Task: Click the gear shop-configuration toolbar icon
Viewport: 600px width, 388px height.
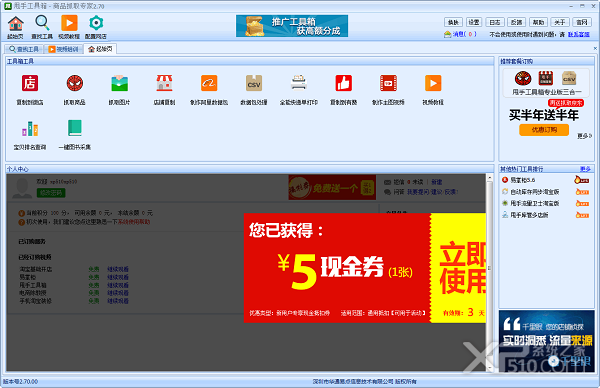Action: pyautogui.click(x=96, y=23)
